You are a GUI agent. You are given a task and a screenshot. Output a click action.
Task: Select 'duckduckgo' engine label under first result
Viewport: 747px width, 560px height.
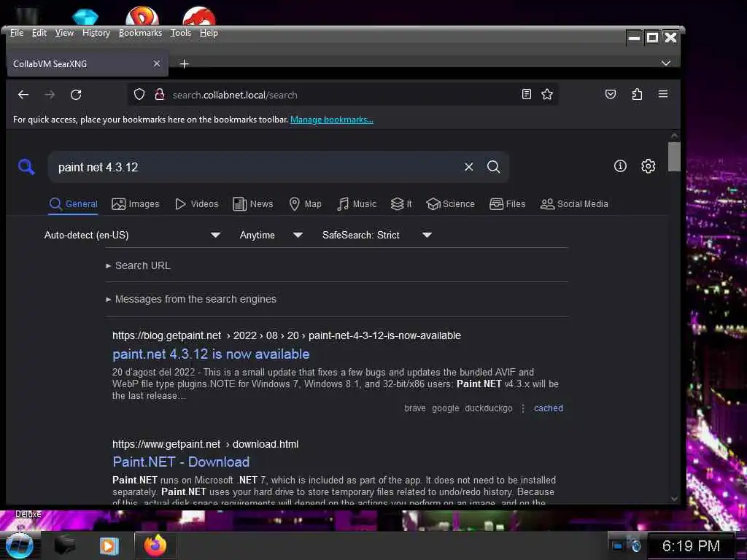[489, 408]
